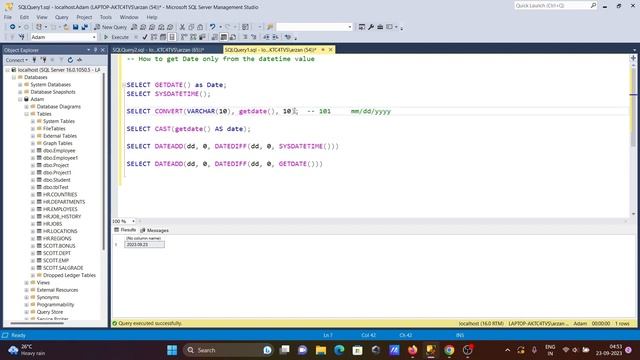
Task: Select the SCOTT.EMP table
Action: click(56, 260)
